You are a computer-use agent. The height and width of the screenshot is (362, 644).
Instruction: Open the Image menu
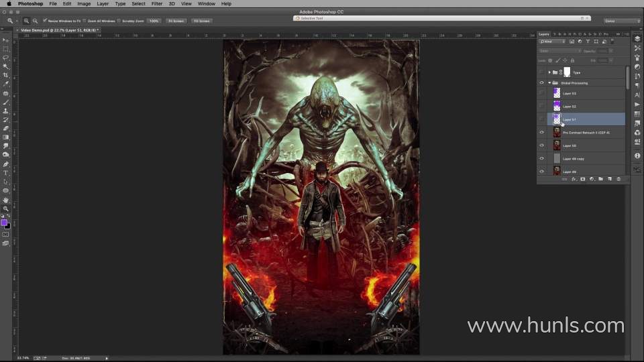pos(84,4)
